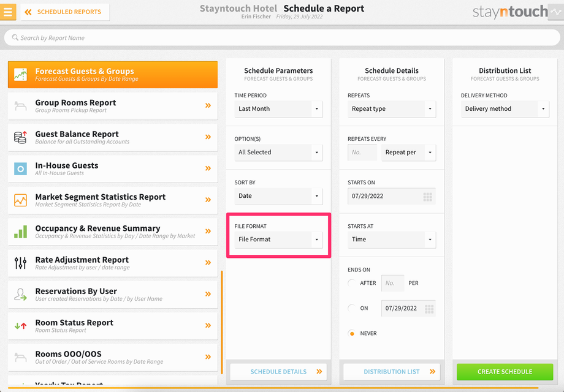Click the Forecast Guests & Groups chart icon
This screenshot has height=392, width=564.
click(20, 74)
